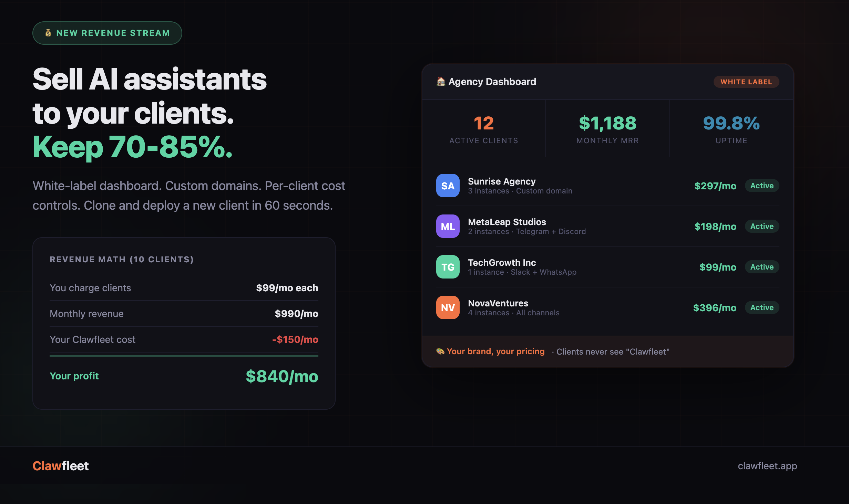This screenshot has width=849, height=504.
Task: Click the Clawfleet logo in the footer
Action: [x=61, y=466]
